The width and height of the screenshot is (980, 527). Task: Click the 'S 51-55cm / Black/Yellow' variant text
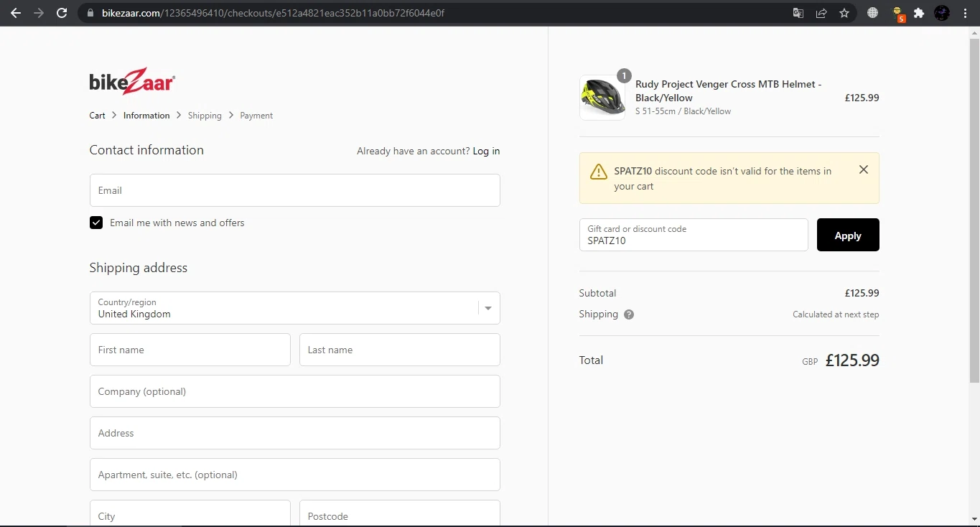683,111
